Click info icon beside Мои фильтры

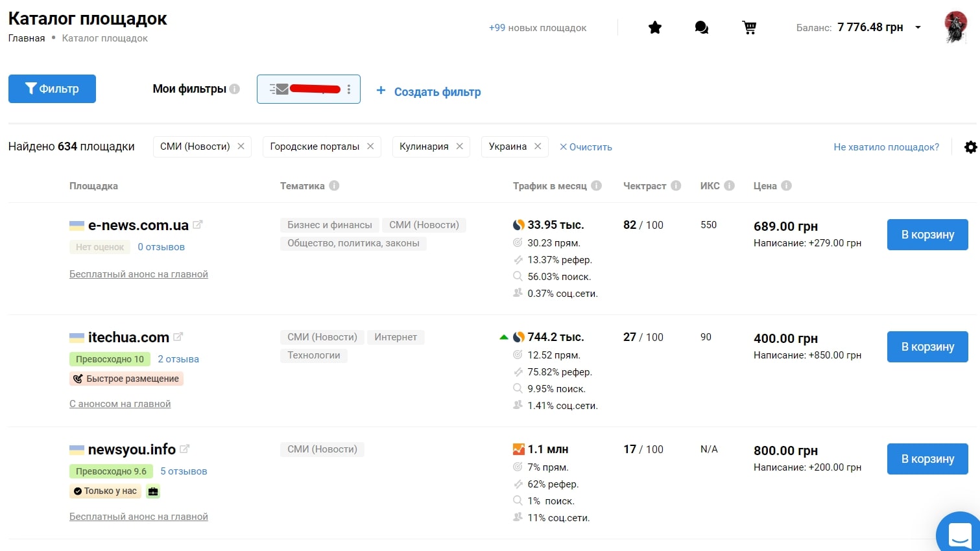[235, 89]
